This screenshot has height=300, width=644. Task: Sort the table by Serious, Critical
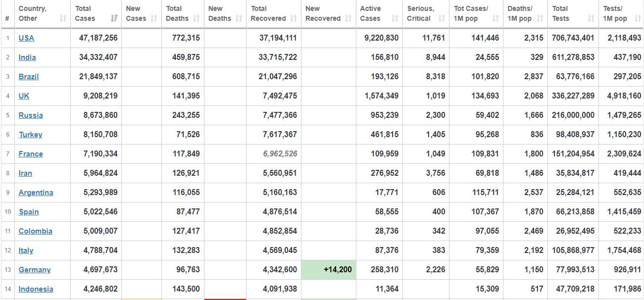(442, 18)
